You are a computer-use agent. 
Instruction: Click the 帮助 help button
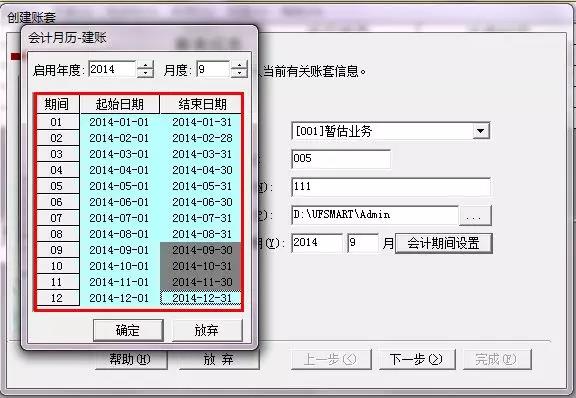(131, 359)
